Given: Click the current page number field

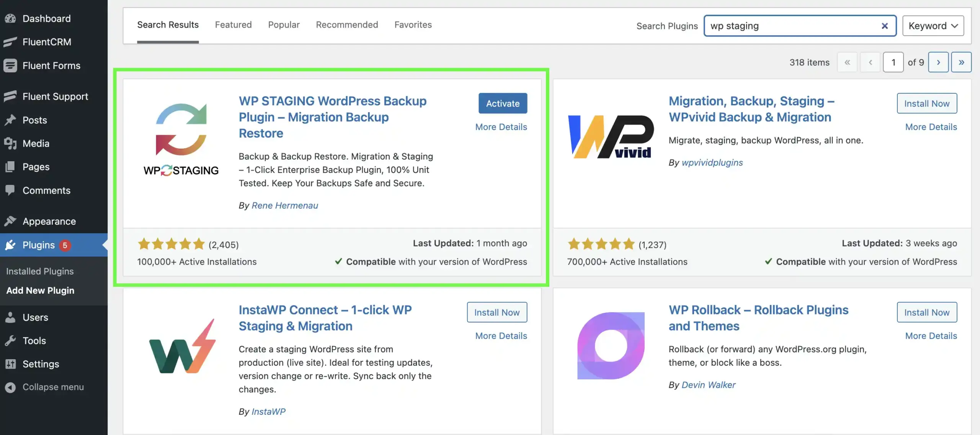Looking at the screenshot, I should (x=893, y=62).
